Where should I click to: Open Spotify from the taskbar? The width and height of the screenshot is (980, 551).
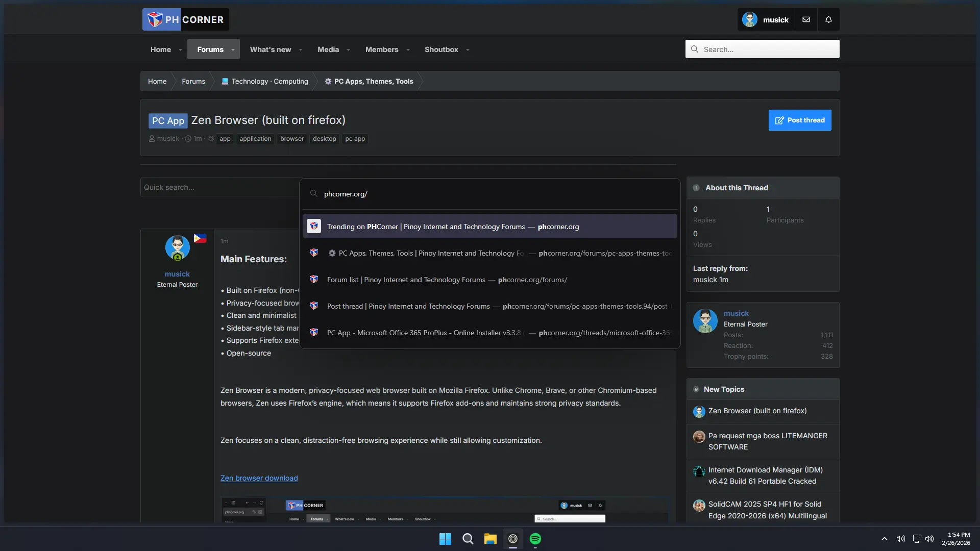pyautogui.click(x=535, y=539)
